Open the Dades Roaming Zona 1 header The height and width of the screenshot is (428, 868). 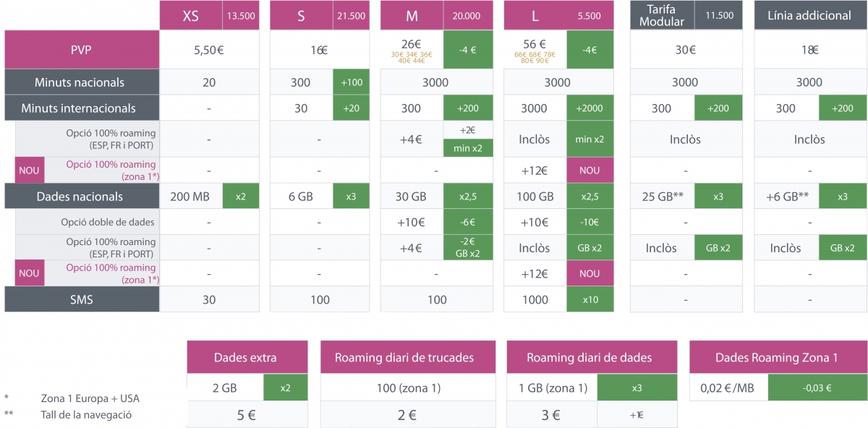(776, 358)
